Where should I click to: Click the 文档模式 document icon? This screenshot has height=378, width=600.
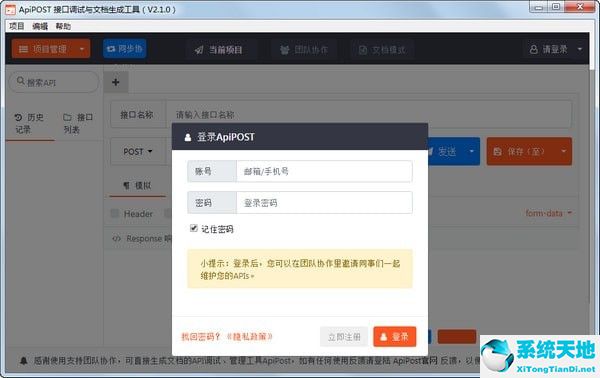[x=363, y=50]
